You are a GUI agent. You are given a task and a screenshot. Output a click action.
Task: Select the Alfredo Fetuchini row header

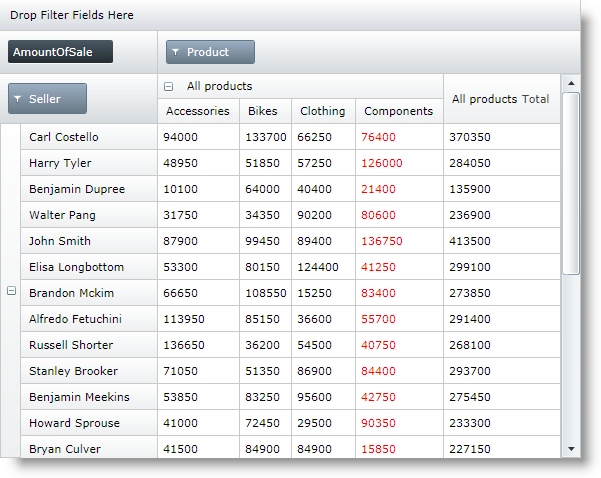89,319
